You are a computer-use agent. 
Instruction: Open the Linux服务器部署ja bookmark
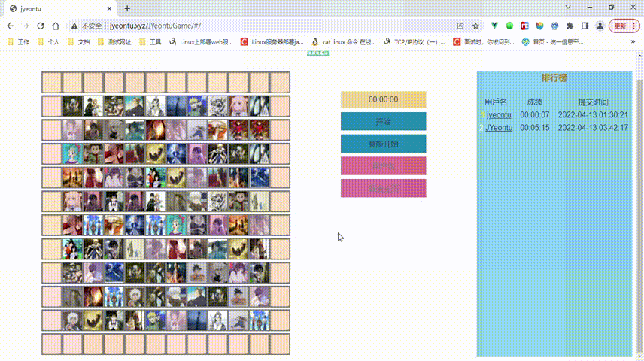point(272,42)
